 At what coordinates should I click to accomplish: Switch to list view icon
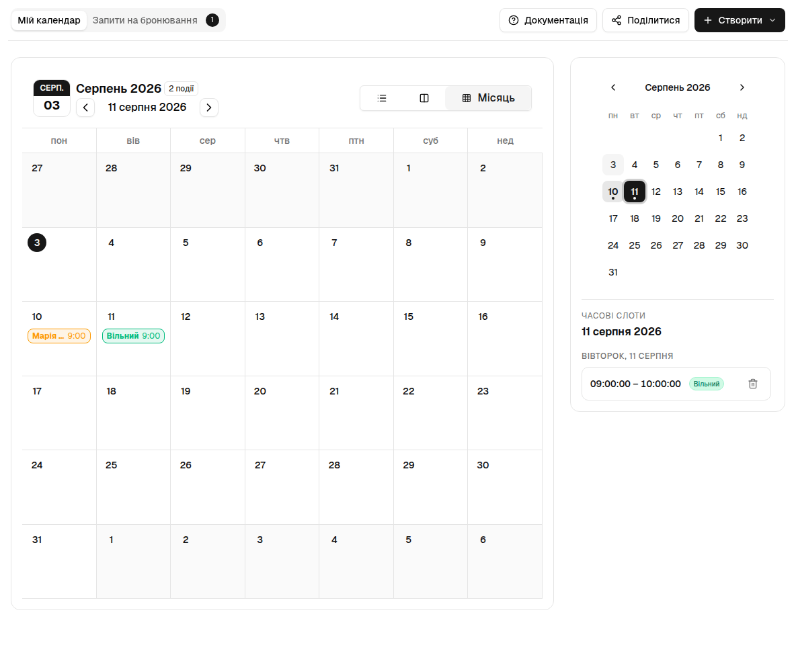point(382,98)
